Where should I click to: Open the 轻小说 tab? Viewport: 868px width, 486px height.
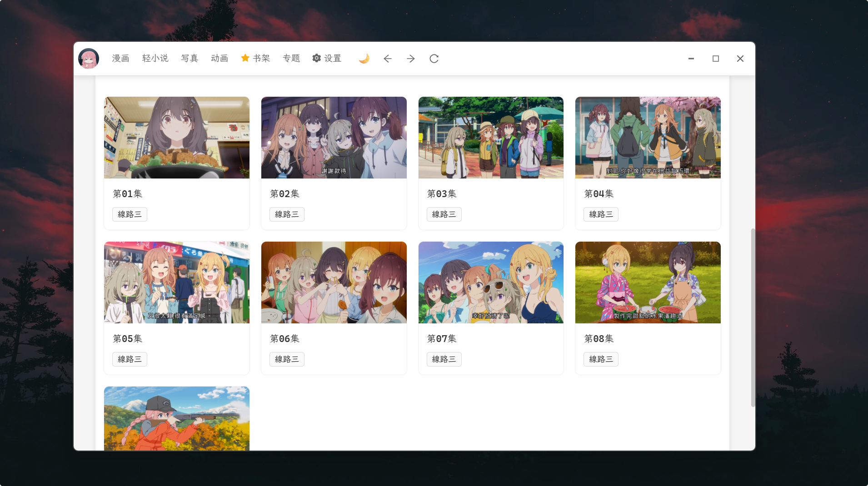(x=155, y=59)
